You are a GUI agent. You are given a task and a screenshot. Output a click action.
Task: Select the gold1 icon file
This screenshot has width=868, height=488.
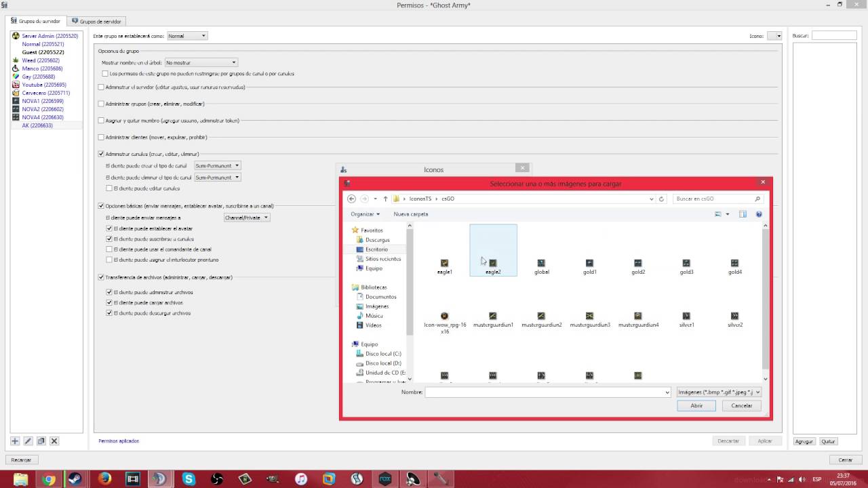point(589,266)
